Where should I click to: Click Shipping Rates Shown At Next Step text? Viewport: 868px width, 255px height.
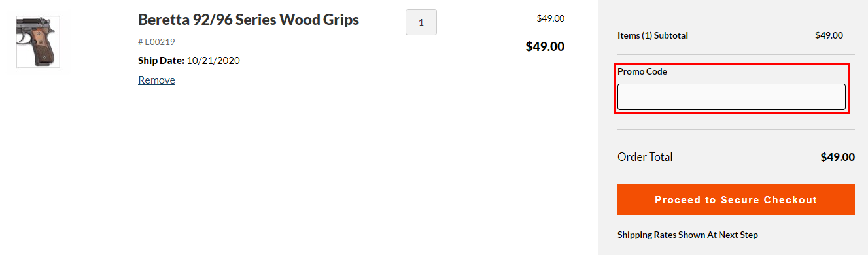click(687, 235)
